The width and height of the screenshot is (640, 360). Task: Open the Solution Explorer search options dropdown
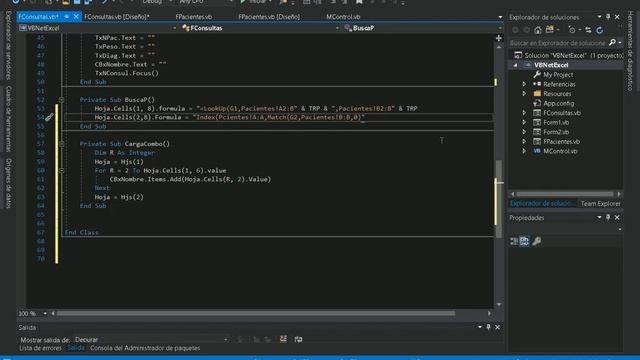click(620, 42)
